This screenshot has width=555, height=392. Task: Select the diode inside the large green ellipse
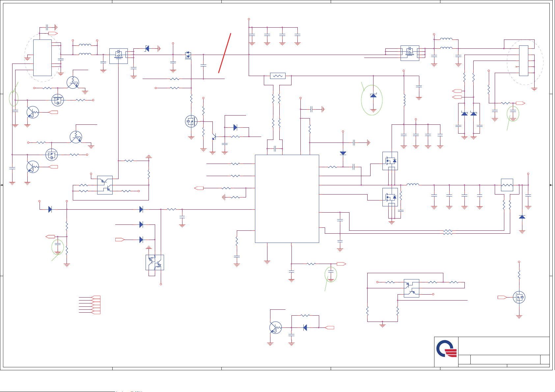click(373, 95)
